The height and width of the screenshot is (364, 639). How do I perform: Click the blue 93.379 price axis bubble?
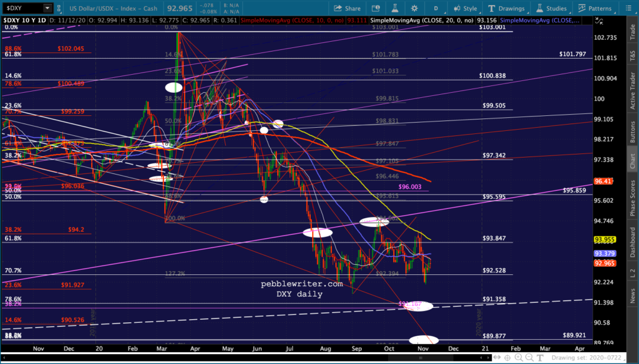click(605, 253)
